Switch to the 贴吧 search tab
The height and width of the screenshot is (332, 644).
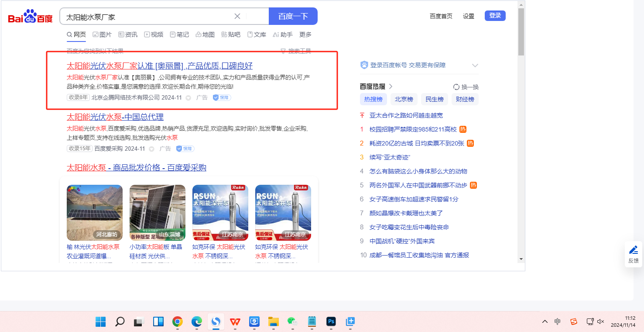(231, 35)
